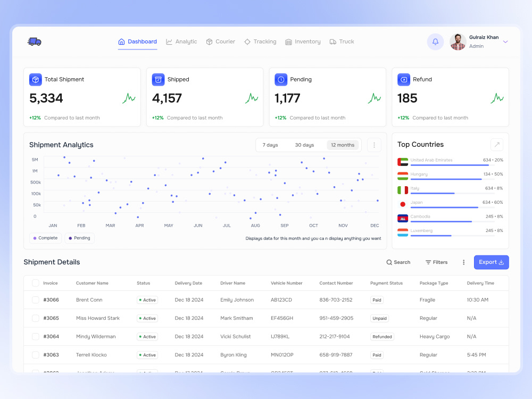
Task: Click vehicle number IJ789KL
Action: pos(280,337)
